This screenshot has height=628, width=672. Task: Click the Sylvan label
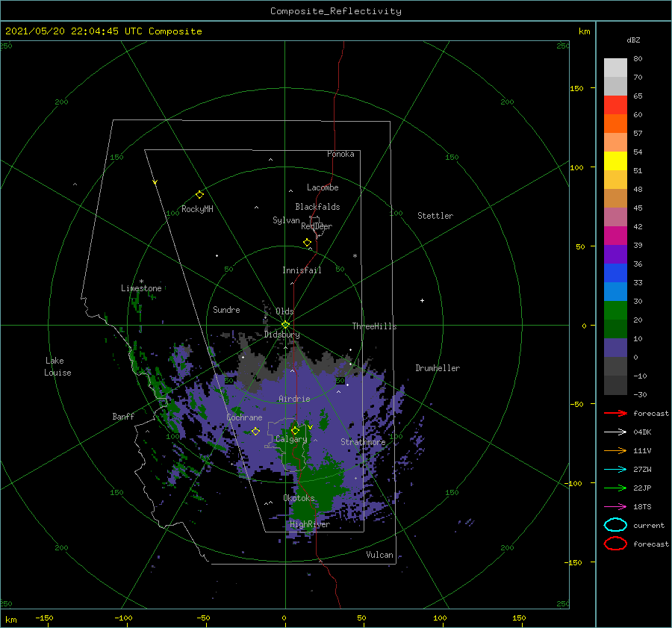pyautogui.click(x=286, y=220)
